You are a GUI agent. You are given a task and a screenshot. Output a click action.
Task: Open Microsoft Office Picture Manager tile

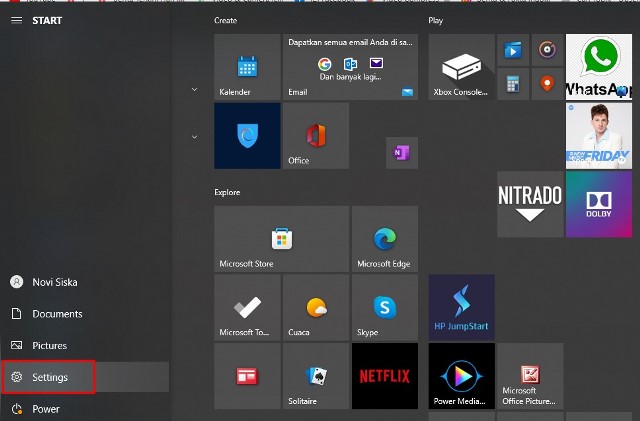coord(530,376)
